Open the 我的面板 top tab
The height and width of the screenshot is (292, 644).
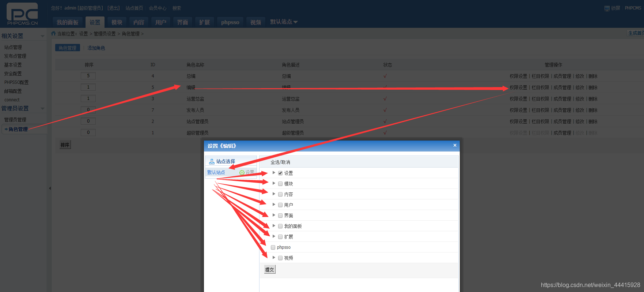68,22
